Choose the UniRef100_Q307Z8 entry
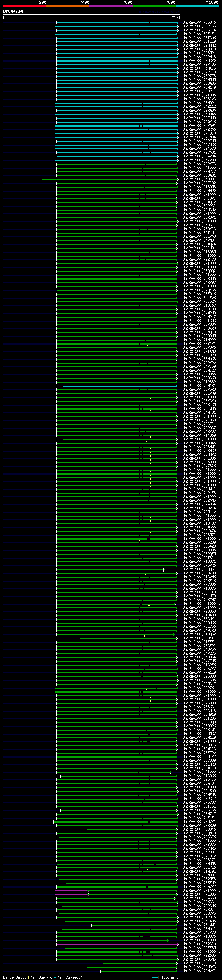 pyautogui.click(x=199, y=76)
